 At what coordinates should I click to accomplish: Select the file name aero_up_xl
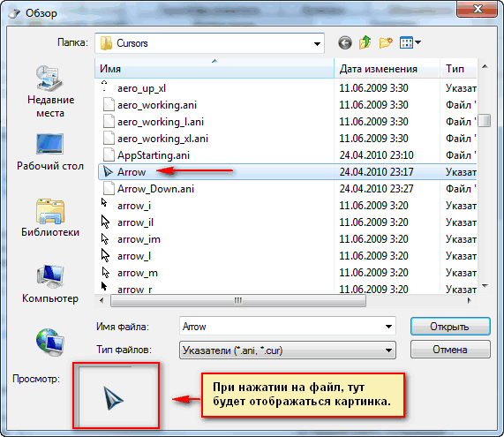tap(142, 88)
